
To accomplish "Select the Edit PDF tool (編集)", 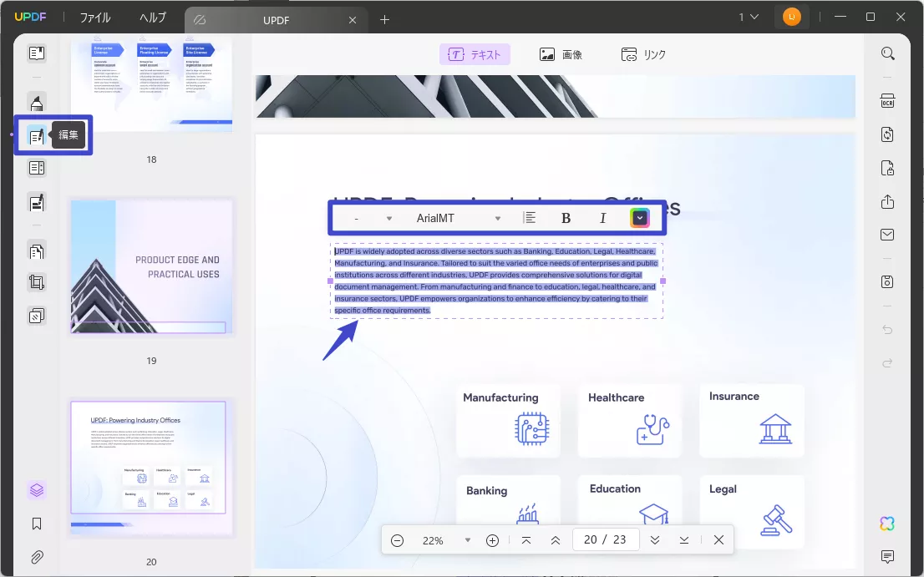I will click(37, 136).
